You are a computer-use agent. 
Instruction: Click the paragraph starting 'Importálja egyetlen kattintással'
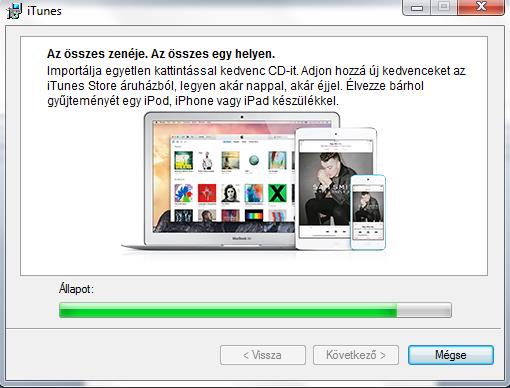tap(256, 86)
